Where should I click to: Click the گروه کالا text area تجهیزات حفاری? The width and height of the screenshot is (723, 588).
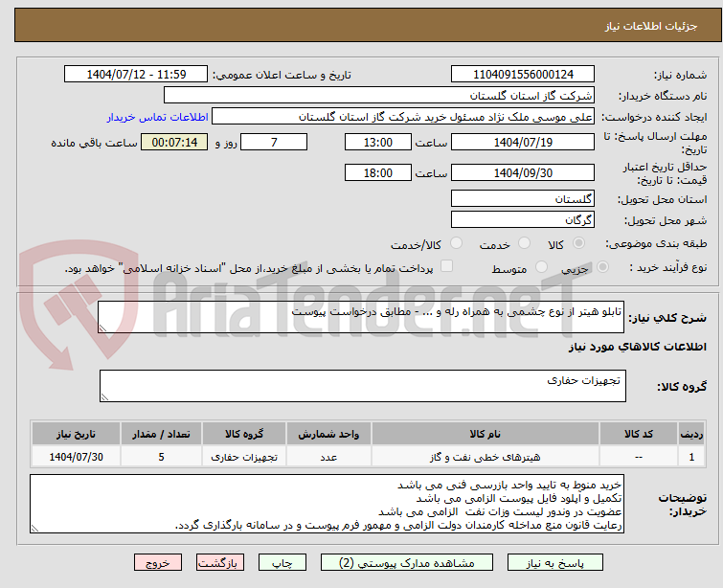tap(363, 386)
